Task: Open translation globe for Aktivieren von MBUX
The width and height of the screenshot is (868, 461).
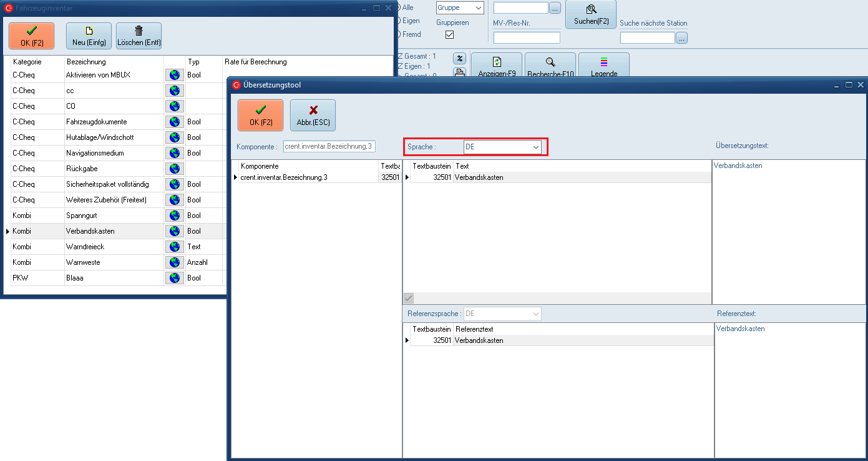Action: point(174,75)
